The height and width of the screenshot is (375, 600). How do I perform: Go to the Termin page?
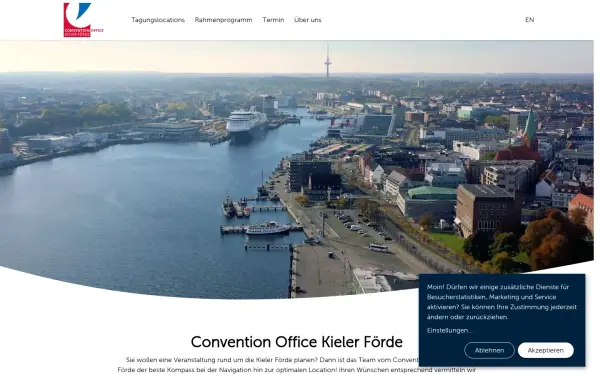(x=273, y=20)
